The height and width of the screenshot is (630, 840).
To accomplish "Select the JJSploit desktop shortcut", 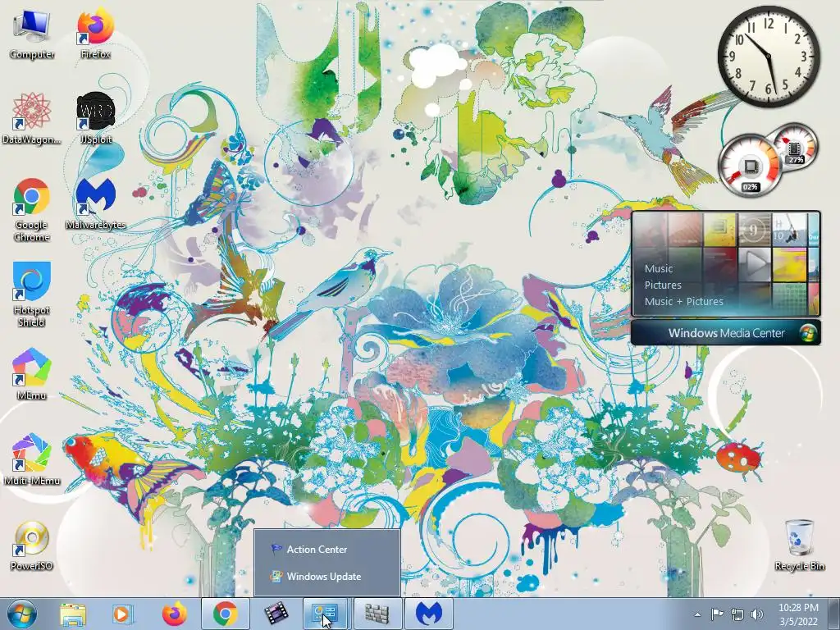I will pyautogui.click(x=95, y=118).
